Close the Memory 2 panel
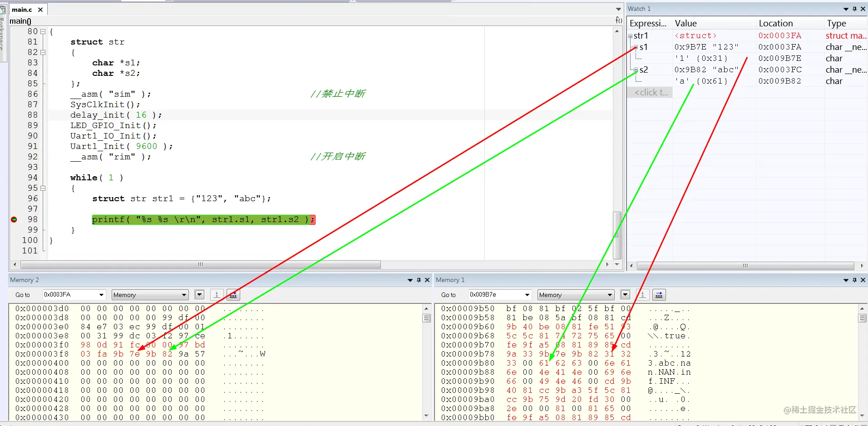The image size is (868, 426). 427,280
